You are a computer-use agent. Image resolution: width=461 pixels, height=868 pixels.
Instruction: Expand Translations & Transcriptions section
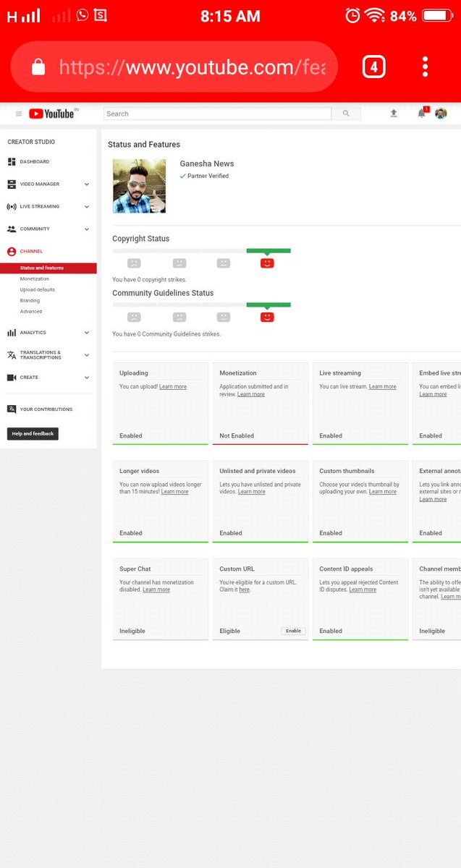87,355
